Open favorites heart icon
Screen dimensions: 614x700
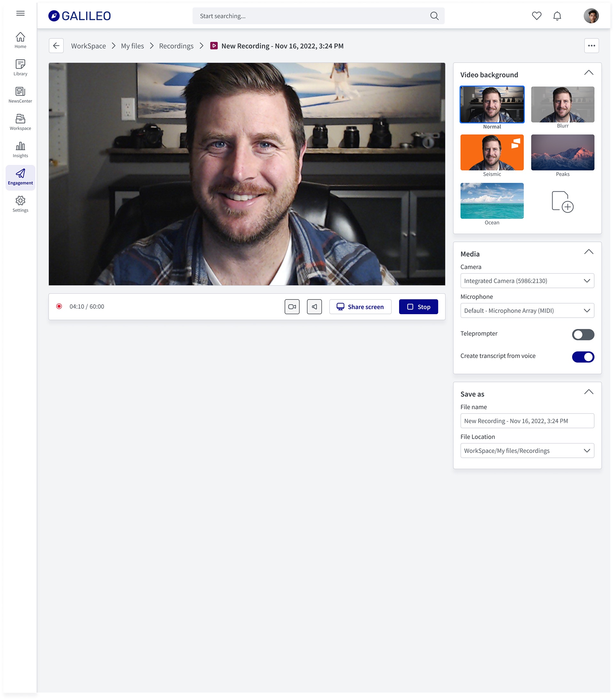point(536,16)
